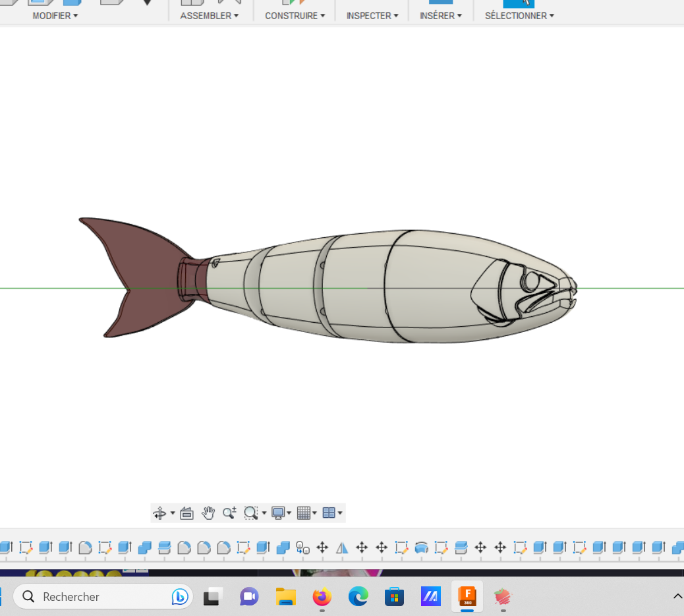The height and width of the screenshot is (616, 684).
Task: Click the Grid and Snaps icon
Action: point(303,513)
